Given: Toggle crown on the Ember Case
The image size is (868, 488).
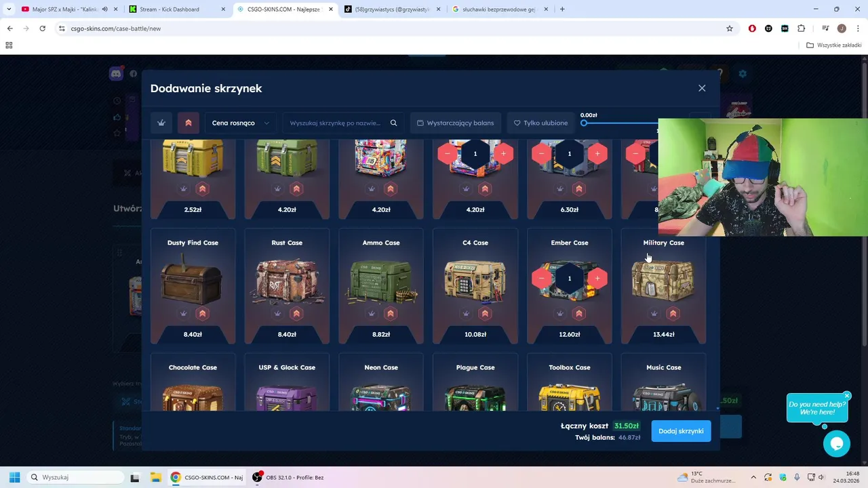Looking at the screenshot, I should click(560, 314).
